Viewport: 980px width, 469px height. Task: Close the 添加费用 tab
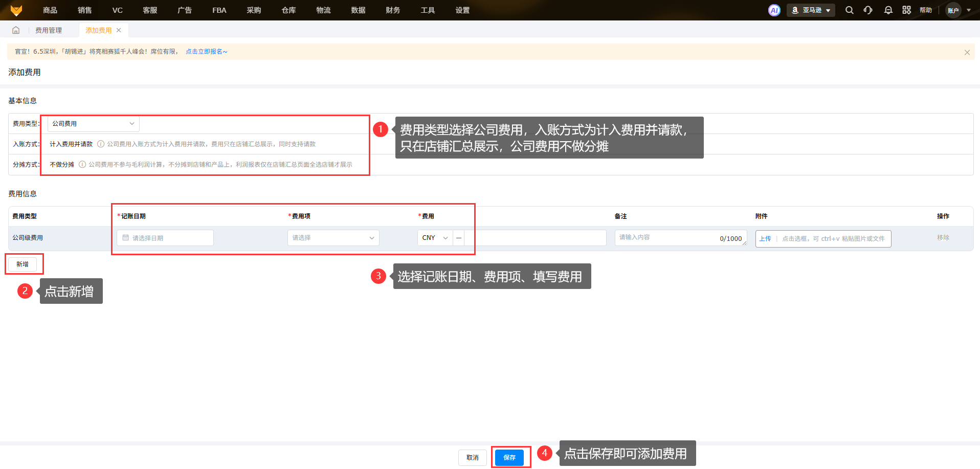tap(119, 30)
